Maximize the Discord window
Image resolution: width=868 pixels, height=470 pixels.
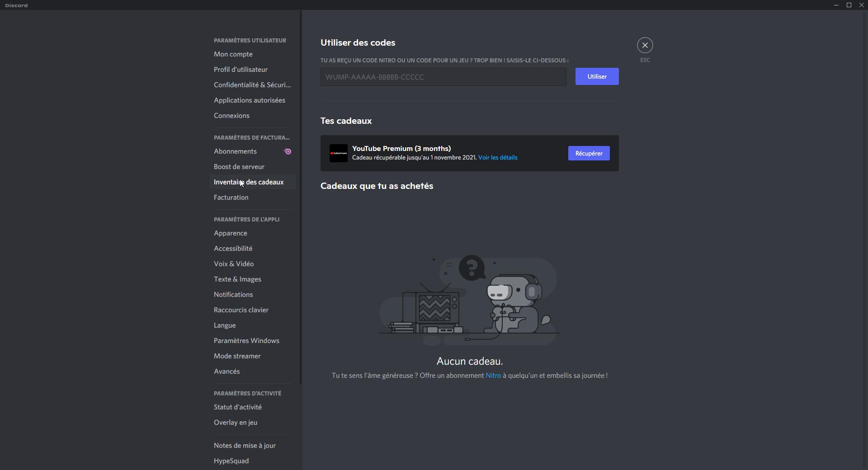pos(849,5)
